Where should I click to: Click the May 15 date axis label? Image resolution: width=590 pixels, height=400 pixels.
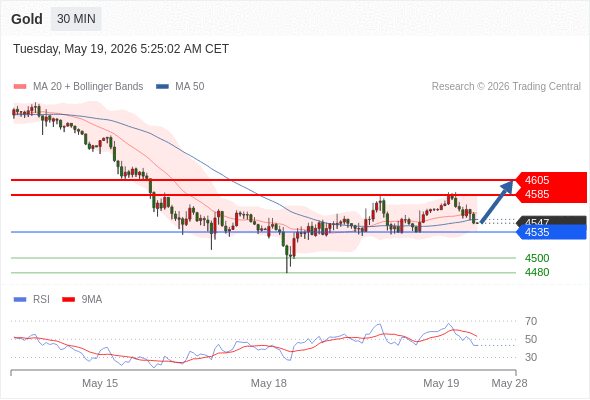[100, 383]
